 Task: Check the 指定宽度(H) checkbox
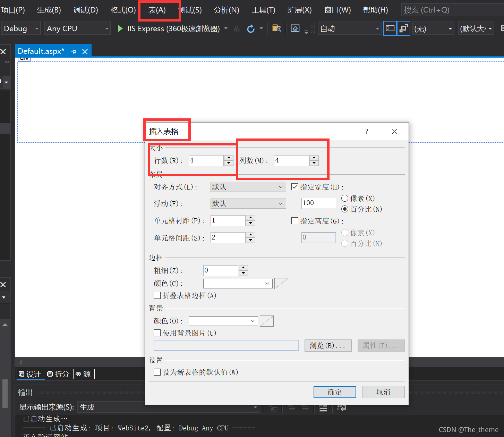coord(295,187)
